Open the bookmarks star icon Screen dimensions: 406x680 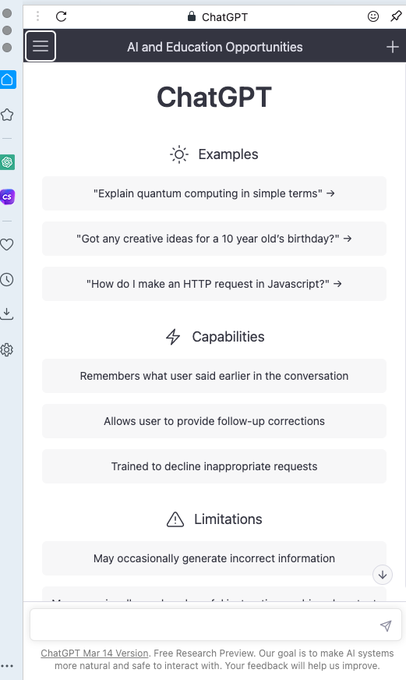pos(7,115)
